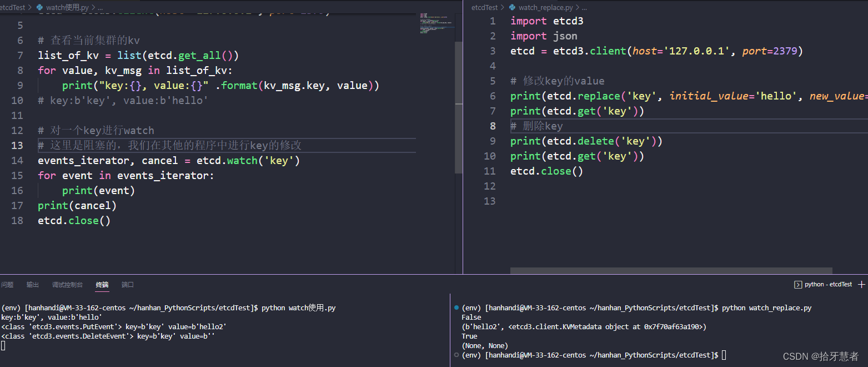Click the left editor vertical scrollbar
This screenshot has width=868, height=367.
click(x=459, y=107)
